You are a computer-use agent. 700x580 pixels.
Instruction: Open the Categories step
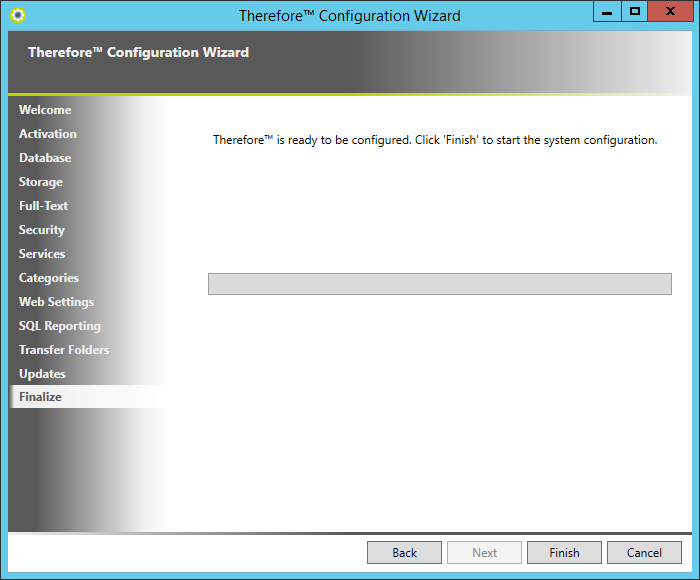[x=49, y=278]
